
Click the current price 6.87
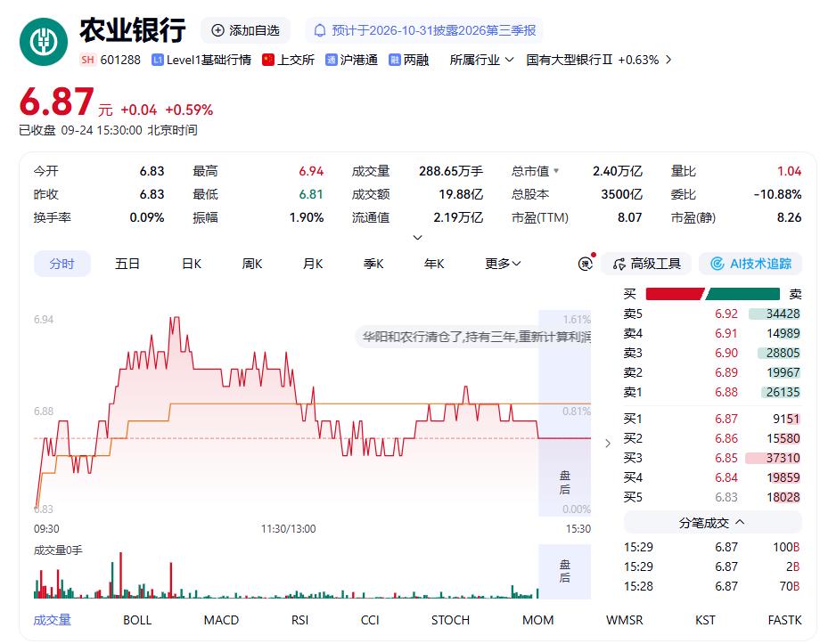tap(56, 102)
